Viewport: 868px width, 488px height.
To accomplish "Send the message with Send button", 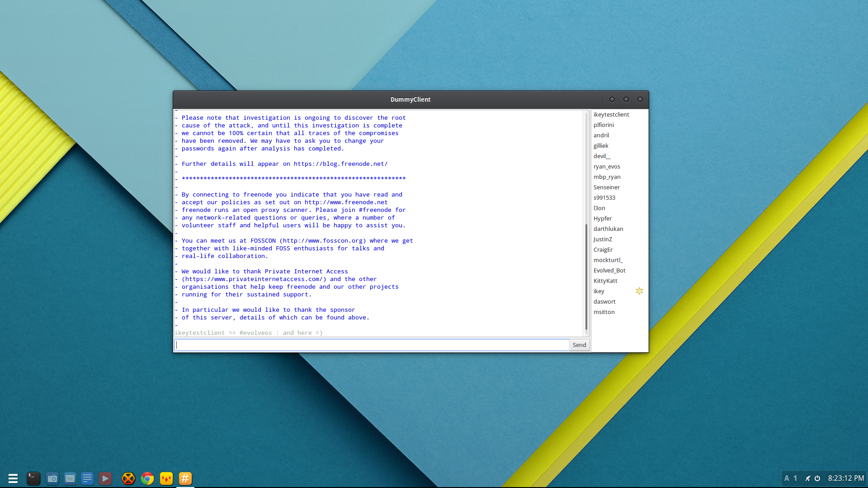I will tap(579, 345).
